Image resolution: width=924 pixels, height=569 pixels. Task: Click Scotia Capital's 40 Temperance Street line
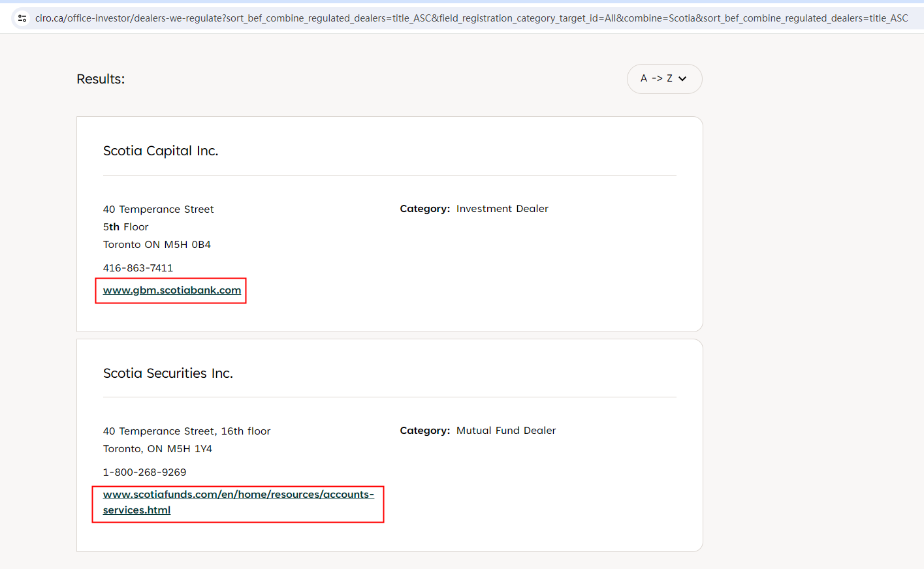tap(158, 209)
